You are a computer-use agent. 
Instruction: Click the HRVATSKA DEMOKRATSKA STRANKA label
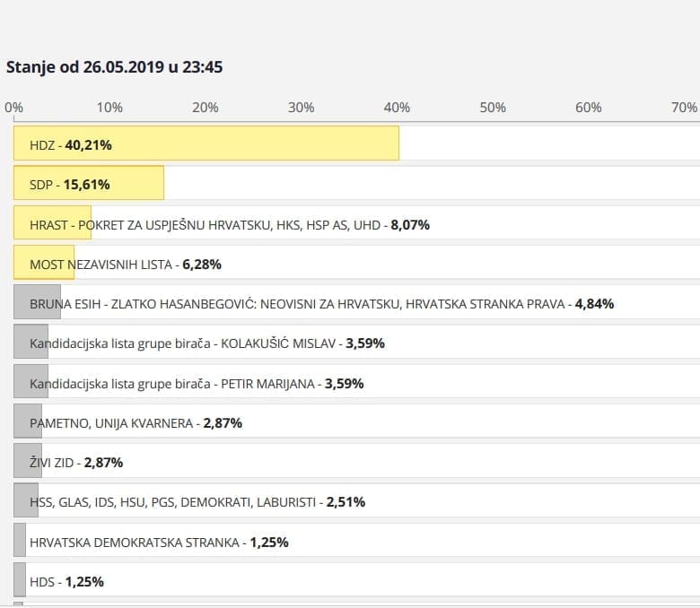coord(159,542)
